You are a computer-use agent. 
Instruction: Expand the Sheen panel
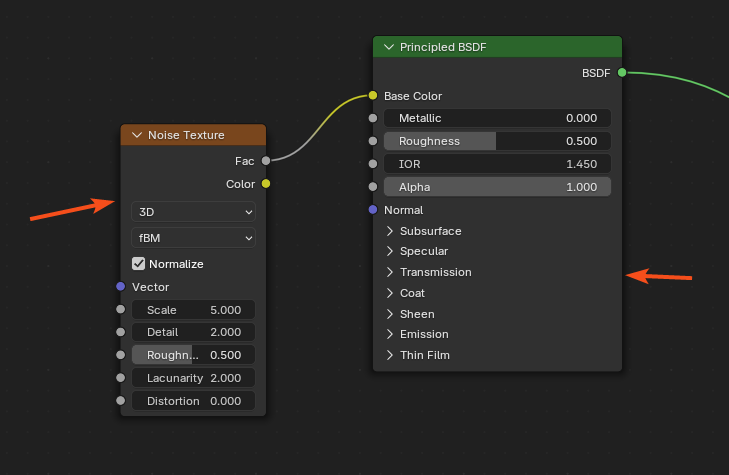pos(390,314)
